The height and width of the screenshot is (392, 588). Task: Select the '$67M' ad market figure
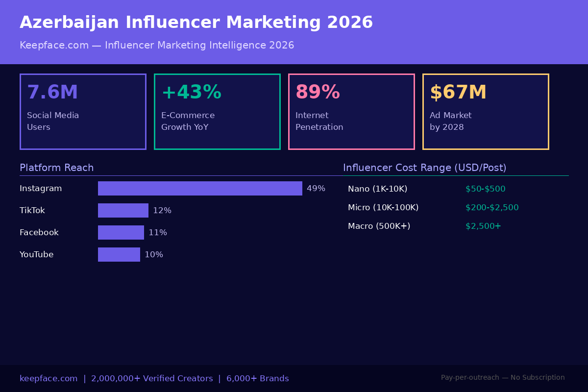[x=458, y=93]
